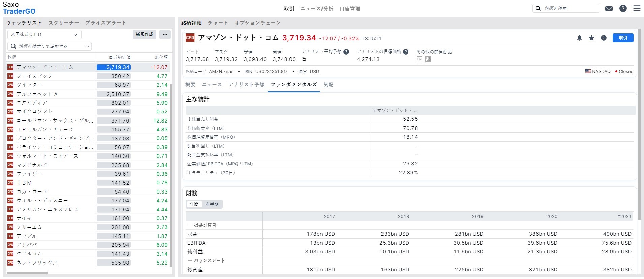This screenshot has width=644, height=279.
Task: Open the ニュース/分析 top navigation menu
Action: coord(317,9)
